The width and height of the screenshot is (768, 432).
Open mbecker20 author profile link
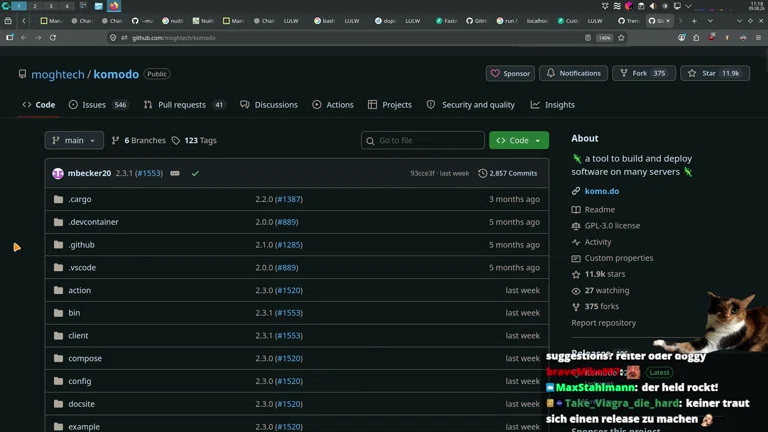point(89,173)
